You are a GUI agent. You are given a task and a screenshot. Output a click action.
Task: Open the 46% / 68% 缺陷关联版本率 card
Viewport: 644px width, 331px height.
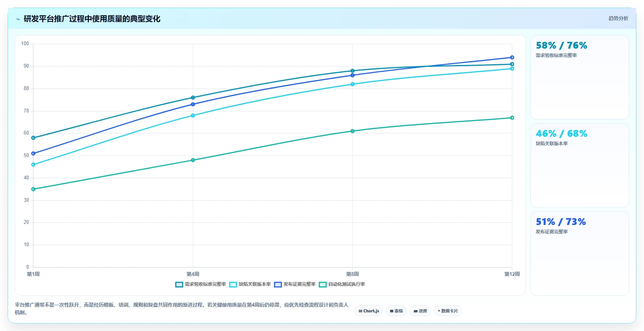(579, 165)
